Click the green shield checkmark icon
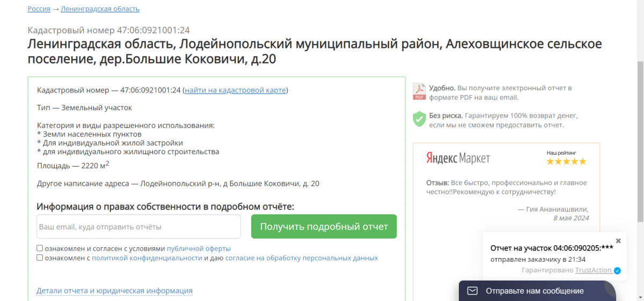644x301 pixels. [419, 119]
